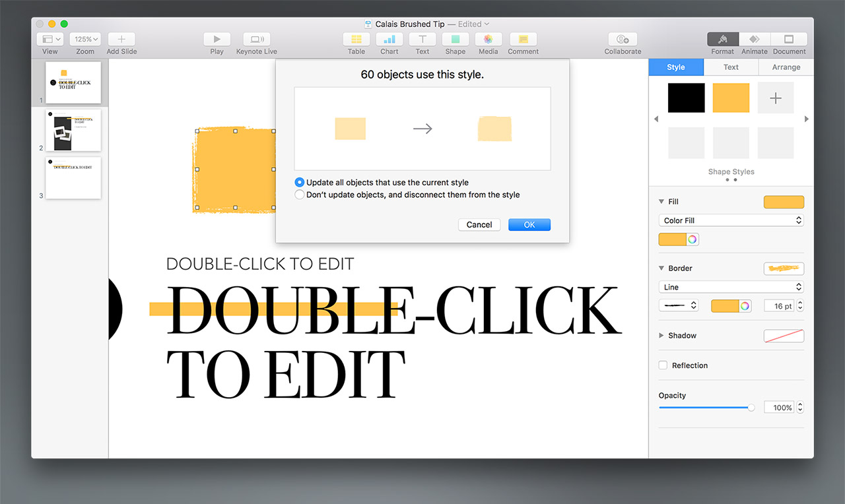Click the Add Slide plus icon
Screen dimensions: 845x504
point(121,40)
